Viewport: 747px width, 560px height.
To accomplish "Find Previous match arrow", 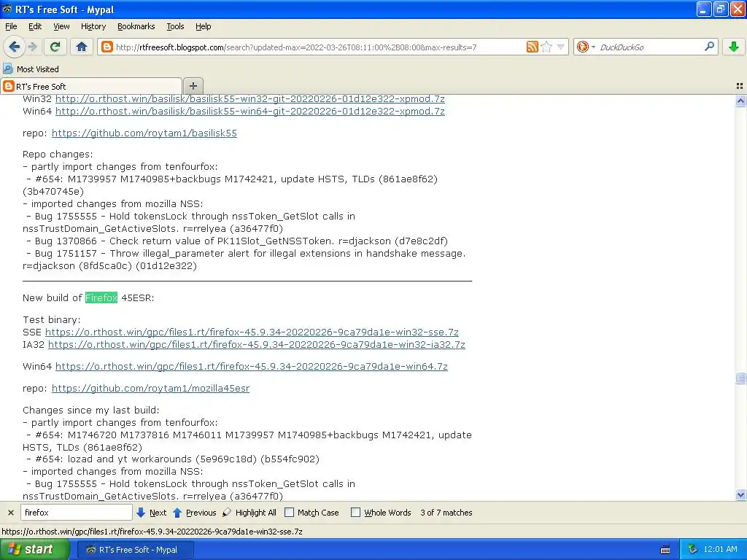I will (x=194, y=513).
